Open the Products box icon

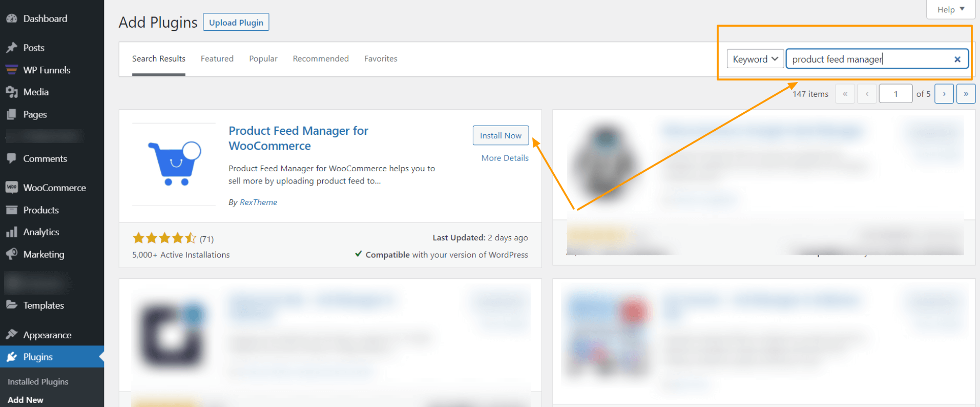[11, 210]
